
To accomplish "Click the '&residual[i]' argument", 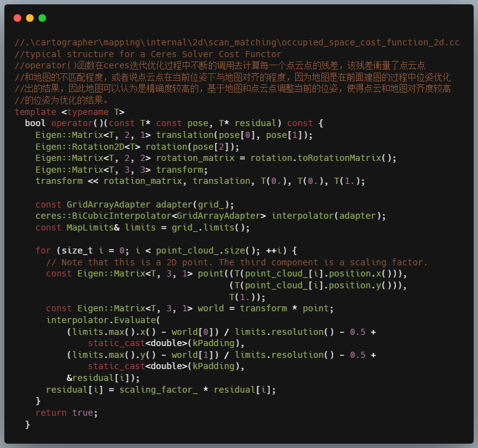I will tap(103, 378).
